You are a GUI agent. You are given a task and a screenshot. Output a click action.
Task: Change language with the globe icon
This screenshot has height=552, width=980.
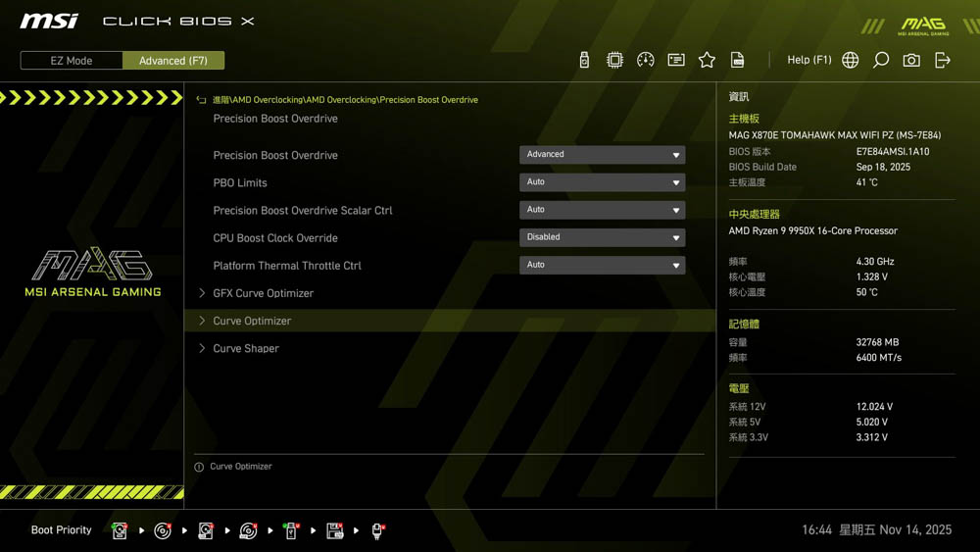click(851, 60)
